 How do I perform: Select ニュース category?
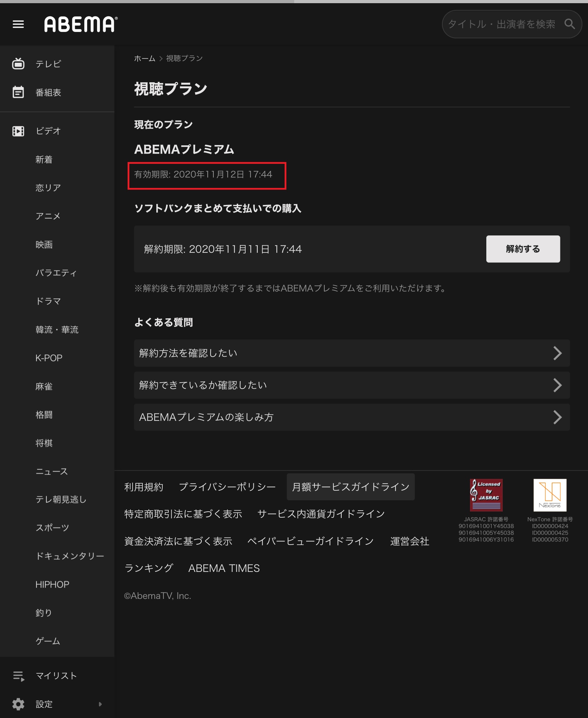(x=52, y=472)
